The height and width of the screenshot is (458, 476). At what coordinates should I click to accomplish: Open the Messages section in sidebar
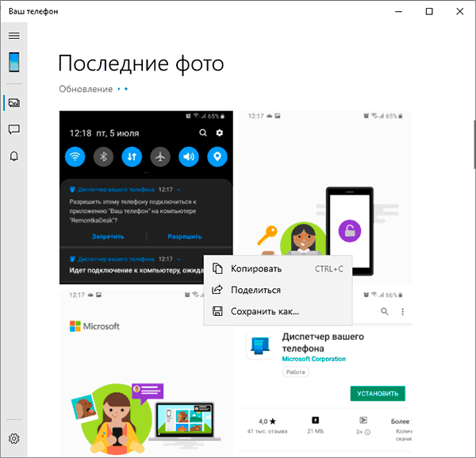click(13, 129)
